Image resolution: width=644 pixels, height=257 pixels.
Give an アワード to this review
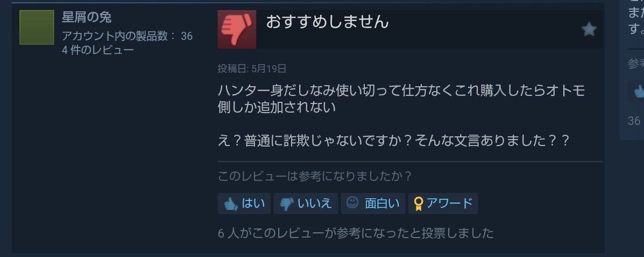tap(443, 204)
